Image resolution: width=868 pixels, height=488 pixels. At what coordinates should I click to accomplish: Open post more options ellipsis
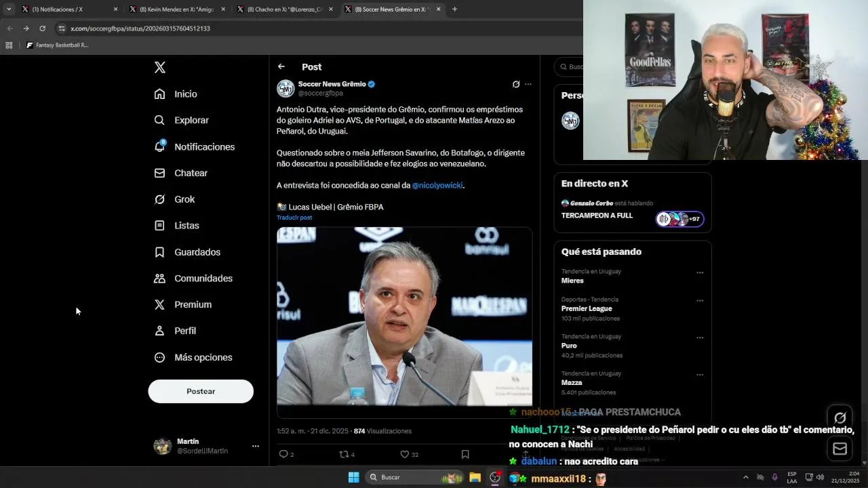[x=528, y=84]
